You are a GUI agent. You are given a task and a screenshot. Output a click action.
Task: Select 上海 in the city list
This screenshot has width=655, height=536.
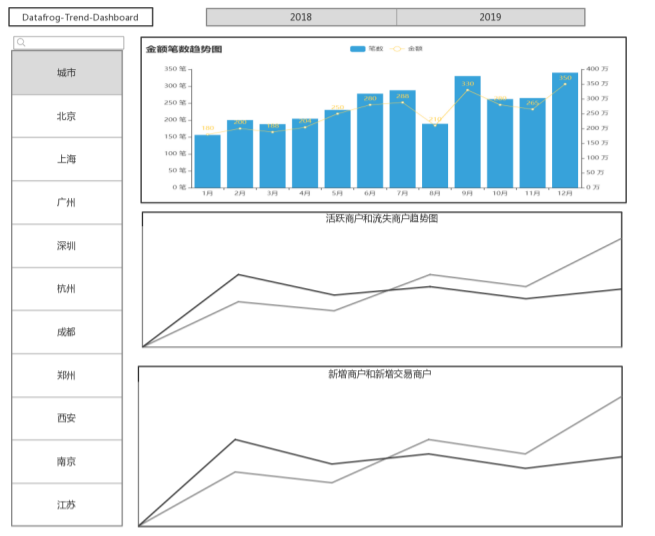[67, 159]
